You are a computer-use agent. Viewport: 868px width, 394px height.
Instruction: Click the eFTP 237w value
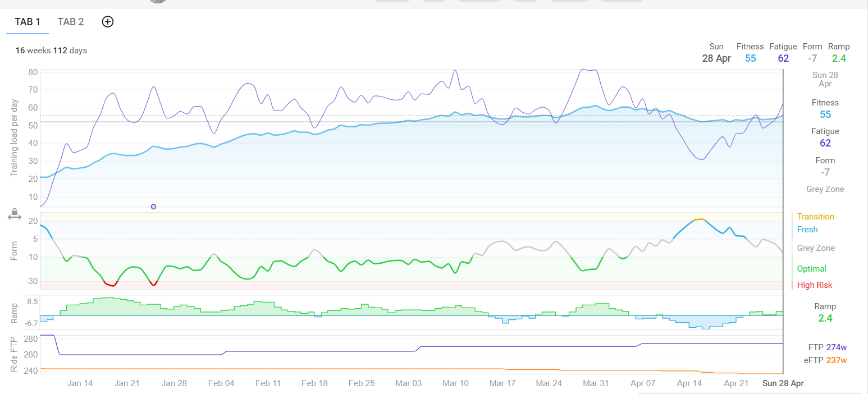coord(828,360)
